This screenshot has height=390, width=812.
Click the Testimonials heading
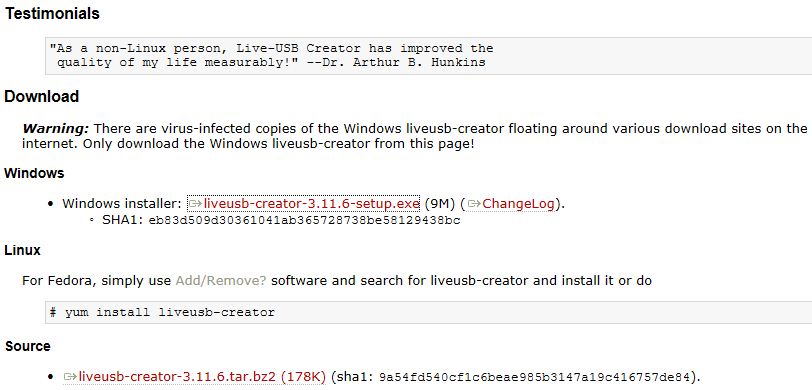[x=52, y=13]
